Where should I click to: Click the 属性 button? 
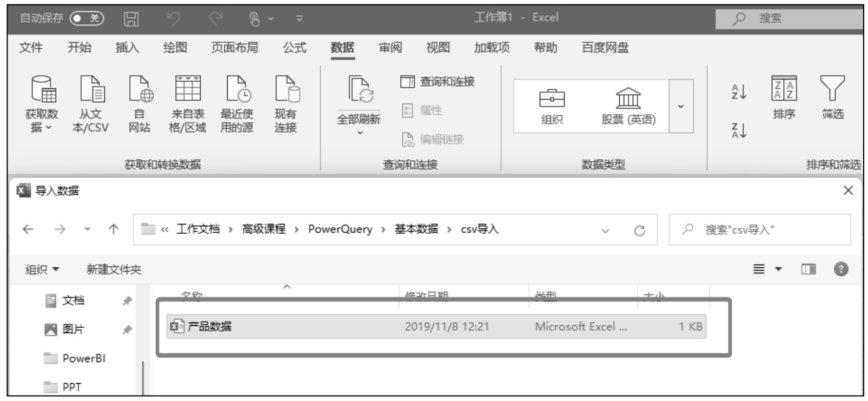pos(422,110)
